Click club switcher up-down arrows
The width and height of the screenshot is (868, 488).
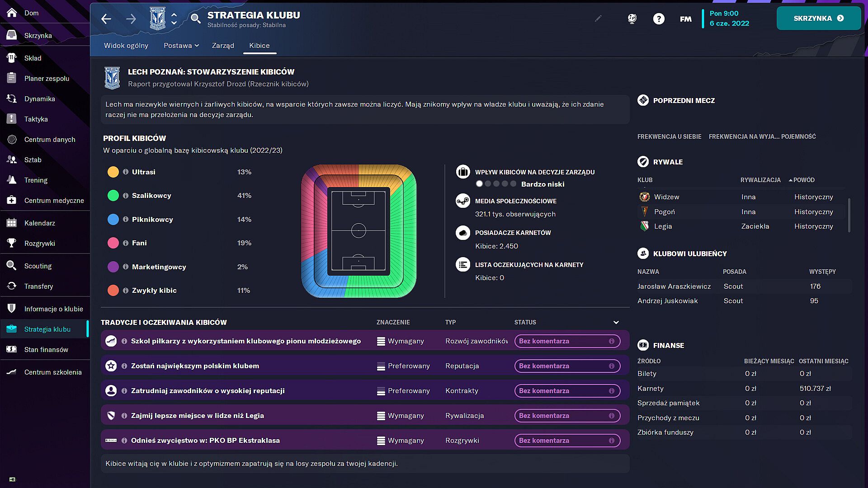174,19
